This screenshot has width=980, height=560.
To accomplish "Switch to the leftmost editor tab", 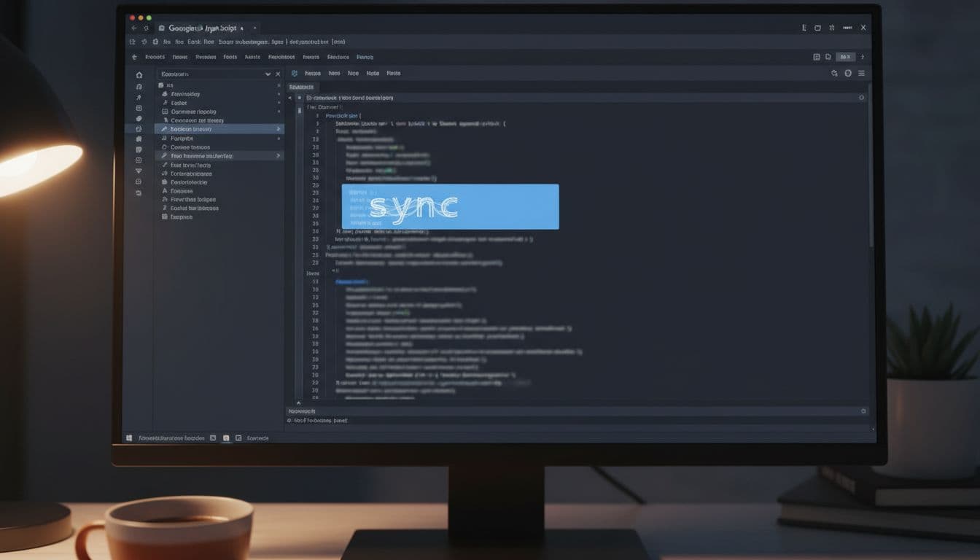I will 302,87.
